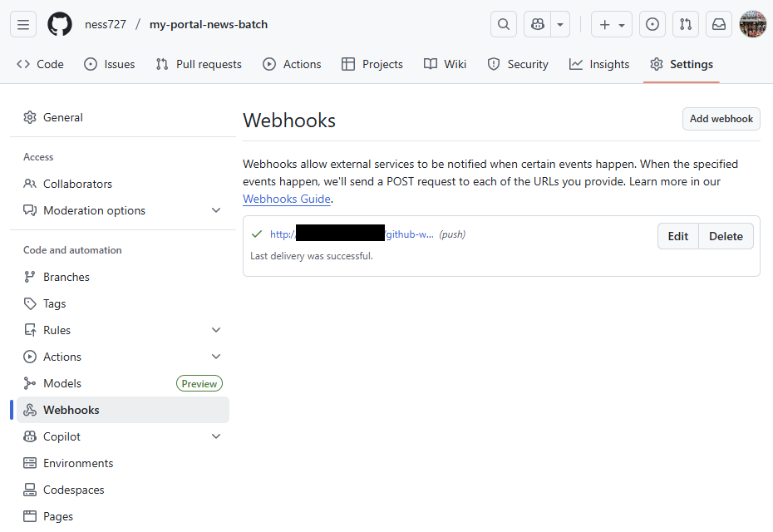Open the user avatar menu

[753, 24]
